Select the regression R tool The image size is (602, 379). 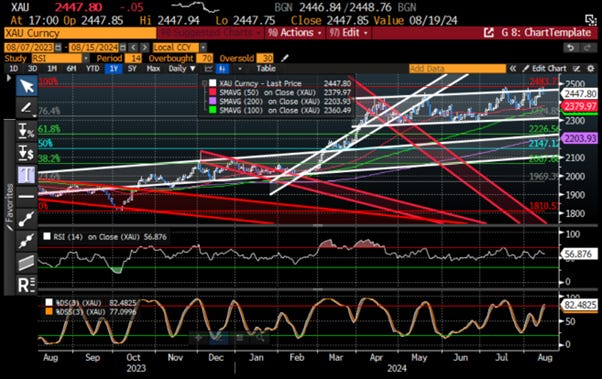click(x=26, y=285)
